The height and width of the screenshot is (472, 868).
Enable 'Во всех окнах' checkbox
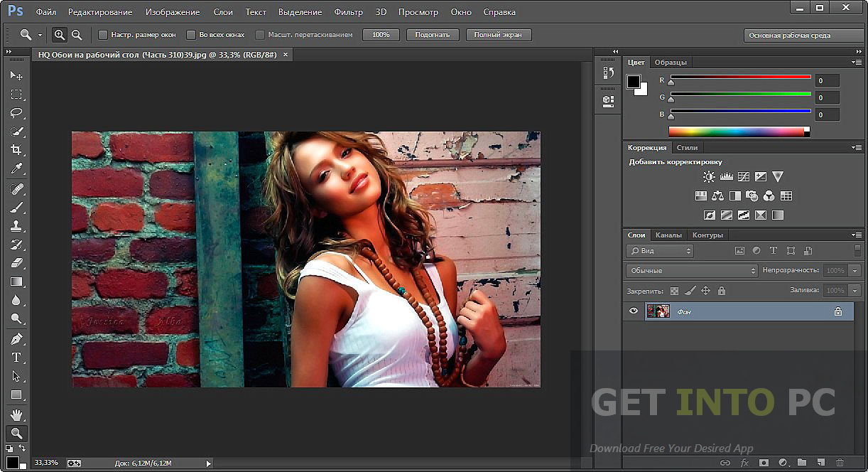point(191,35)
